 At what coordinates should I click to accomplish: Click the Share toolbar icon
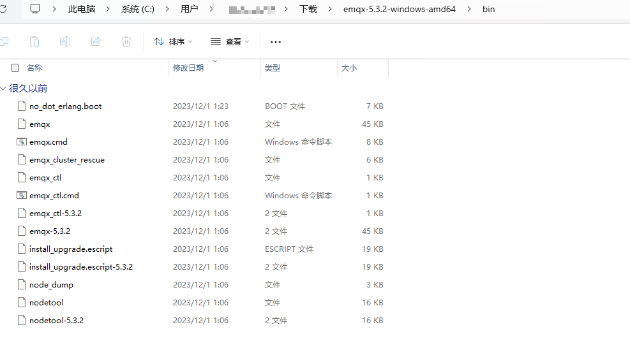click(x=96, y=41)
